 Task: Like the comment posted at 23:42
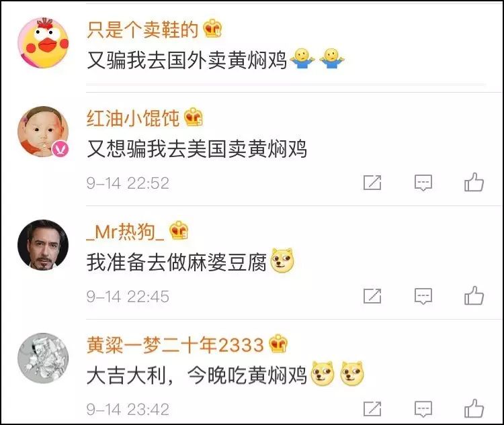coord(474,409)
